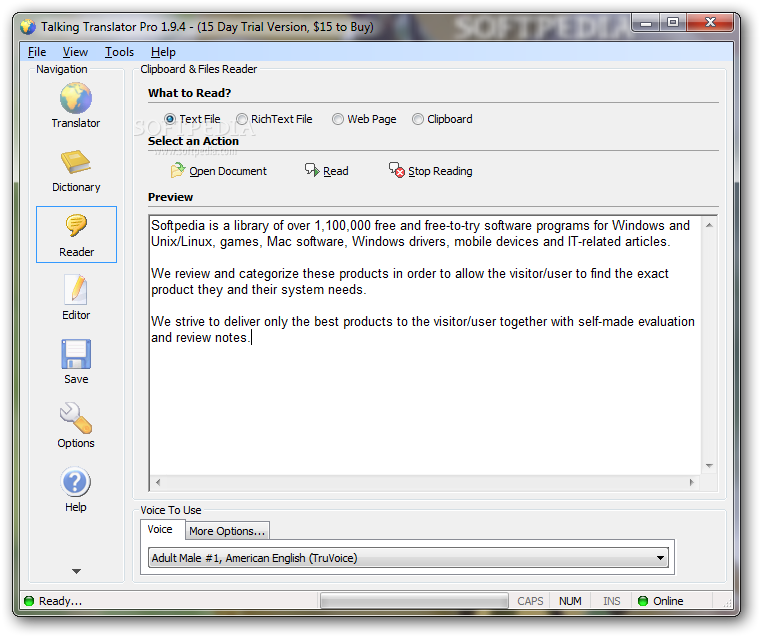Click the app globe icon in title bar
The image size is (761, 637).
pyautogui.click(x=28, y=27)
